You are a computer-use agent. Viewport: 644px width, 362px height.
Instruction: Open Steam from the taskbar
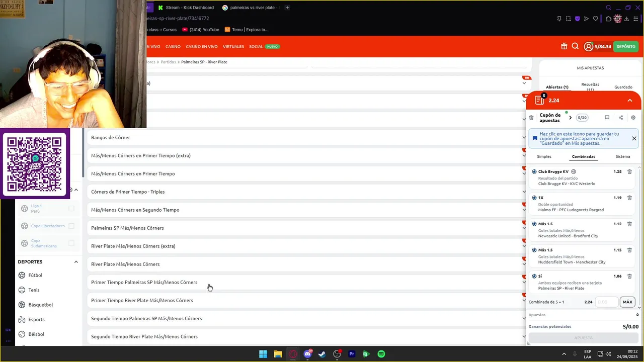tap(322, 354)
